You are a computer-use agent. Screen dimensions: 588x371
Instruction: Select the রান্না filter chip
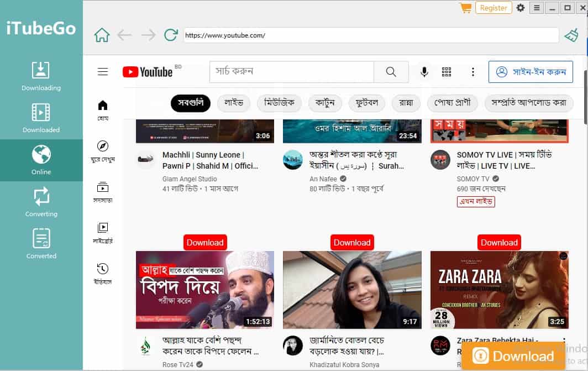(x=406, y=103)
